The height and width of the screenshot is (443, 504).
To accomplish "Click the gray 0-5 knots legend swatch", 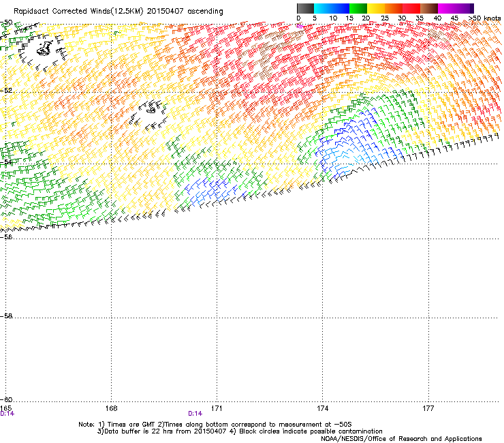I will click(x=305, y=8).
